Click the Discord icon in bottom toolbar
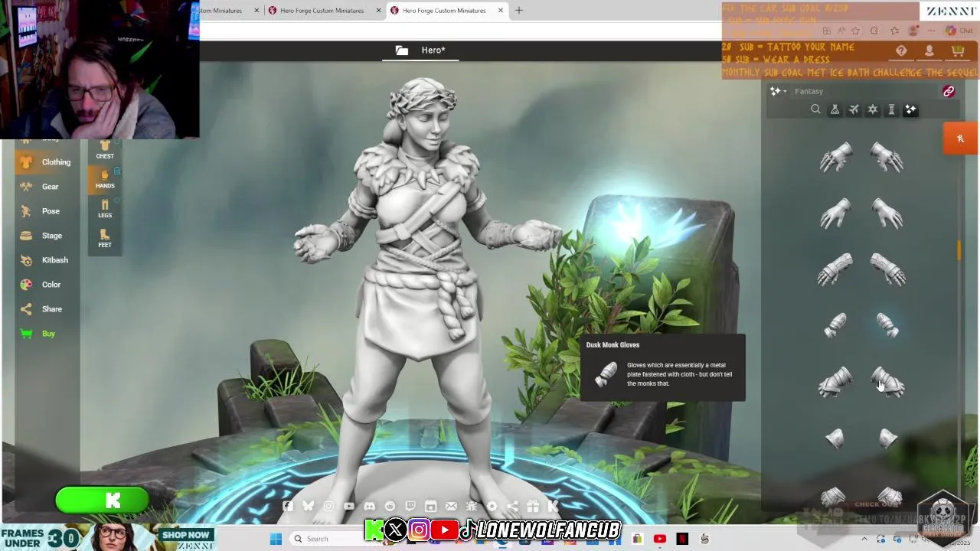 (370, 506)
